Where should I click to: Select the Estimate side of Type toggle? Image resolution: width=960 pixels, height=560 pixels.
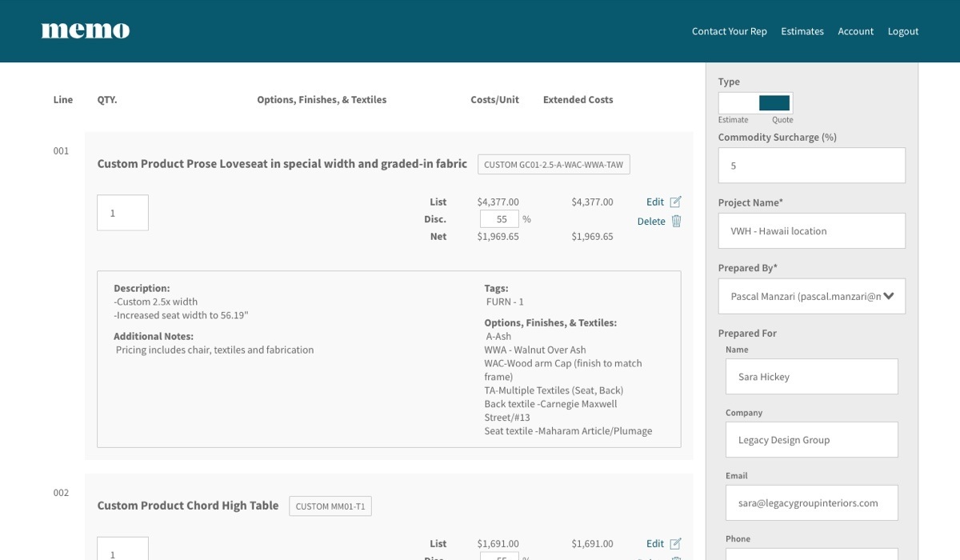pos(737,102)
